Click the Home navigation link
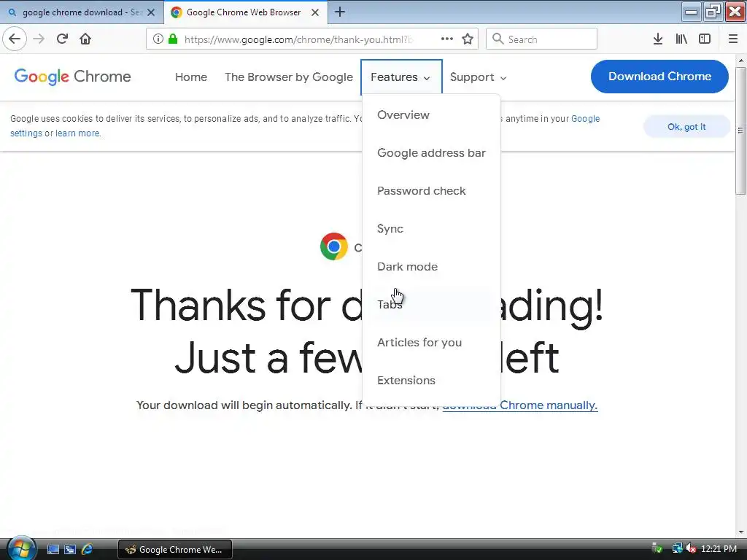Screen dimensions: 747x560 (191, 77)
